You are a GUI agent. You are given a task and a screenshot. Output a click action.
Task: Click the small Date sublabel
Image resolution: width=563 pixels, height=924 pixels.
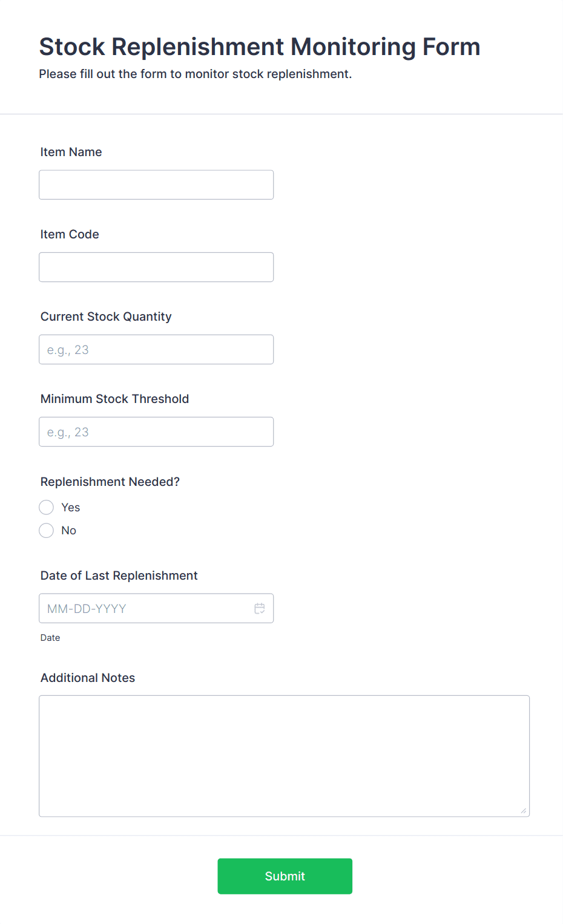click(x=50, y=638)
